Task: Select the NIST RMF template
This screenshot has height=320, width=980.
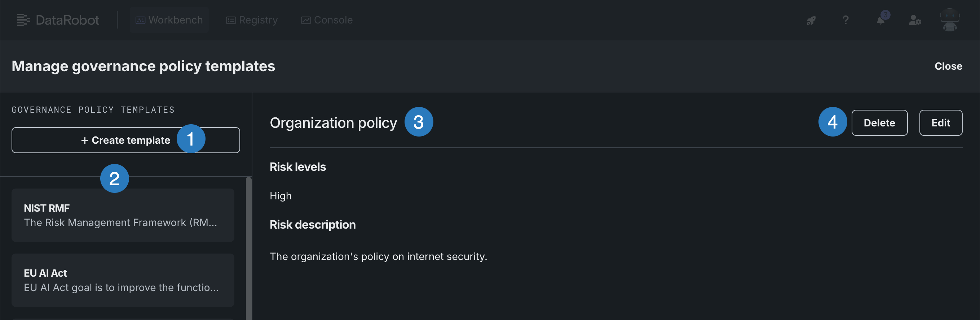Action: (x=123, y=215)
